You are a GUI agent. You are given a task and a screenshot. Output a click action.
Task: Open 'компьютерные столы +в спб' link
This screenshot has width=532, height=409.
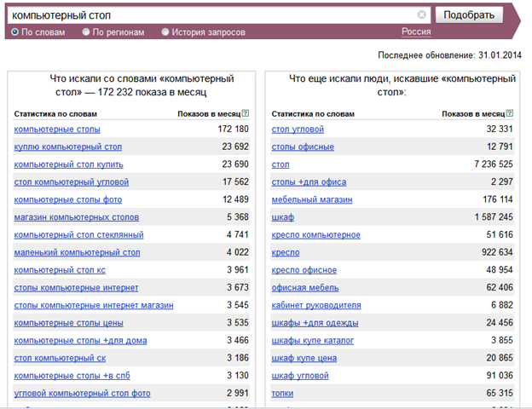pyautogui.click(x=72, y=376)
